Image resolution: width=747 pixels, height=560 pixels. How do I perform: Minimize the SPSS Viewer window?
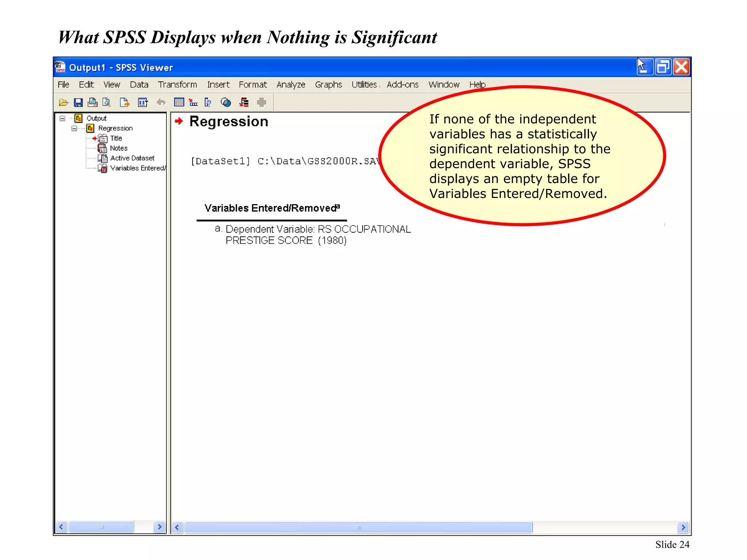coord(645,67)
